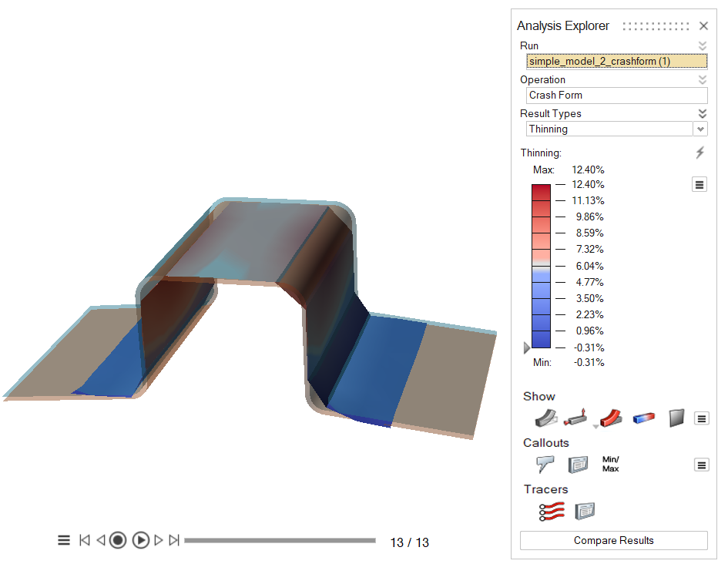The image size is (728, 564).
Task: Toggle the red deformed shape icon
Action: (x=610, y=418)
